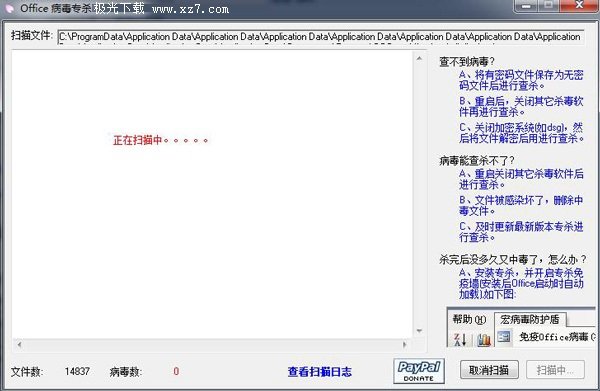The width and height of the screenshot is (600, 391).
Task: Click the 病毒数 label
Action: click(x=126, y=372)
